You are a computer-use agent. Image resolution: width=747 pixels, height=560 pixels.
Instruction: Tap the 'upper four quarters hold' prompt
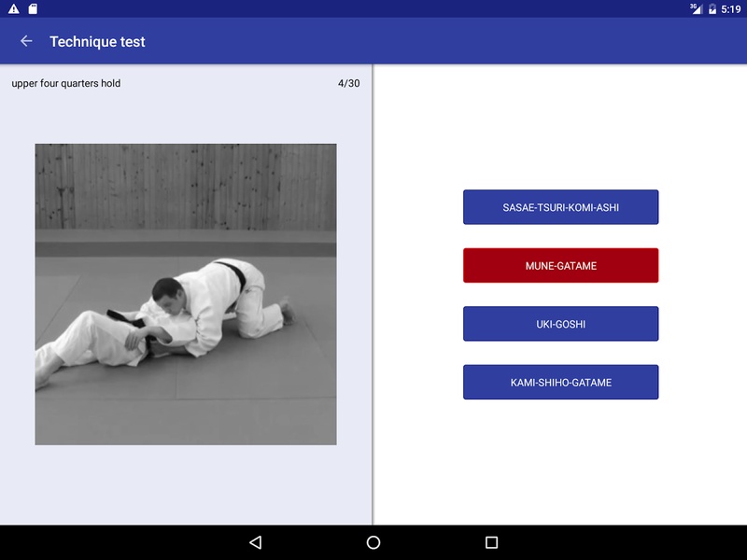65,83
